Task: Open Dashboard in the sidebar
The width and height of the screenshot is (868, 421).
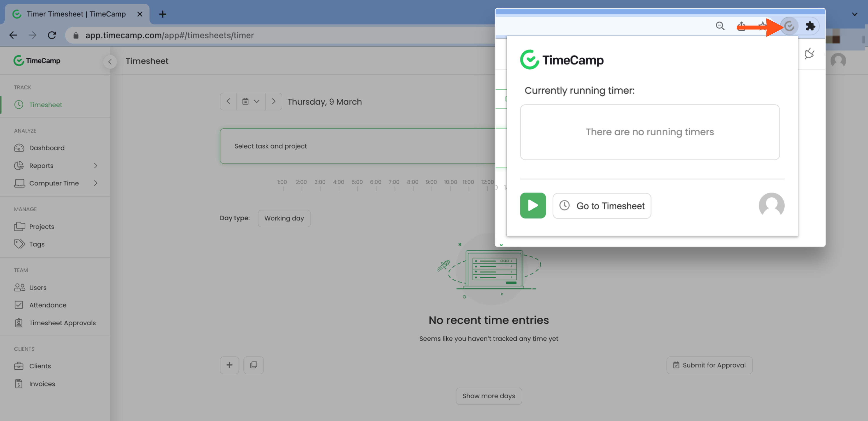Action: (x=46, y=148)
